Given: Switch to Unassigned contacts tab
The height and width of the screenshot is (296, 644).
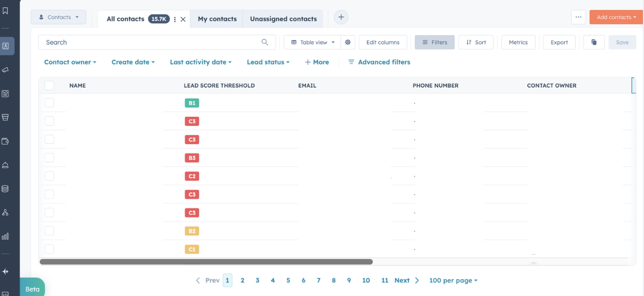Looking at the screenshot, I should 283,19.
